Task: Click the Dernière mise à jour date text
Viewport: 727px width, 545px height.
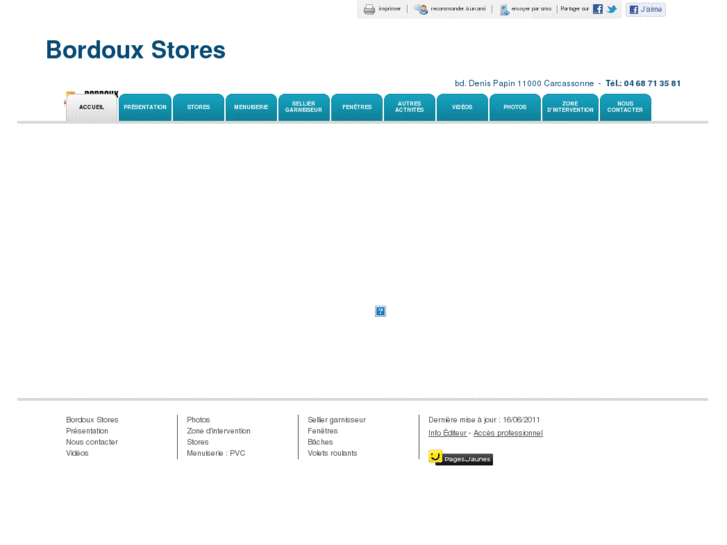Action: (484, 420)
